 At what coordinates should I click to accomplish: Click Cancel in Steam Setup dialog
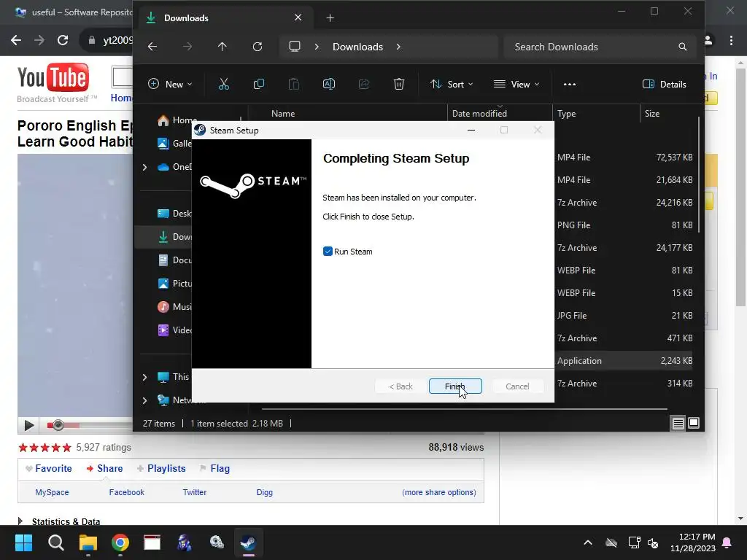tap(517, 386)
